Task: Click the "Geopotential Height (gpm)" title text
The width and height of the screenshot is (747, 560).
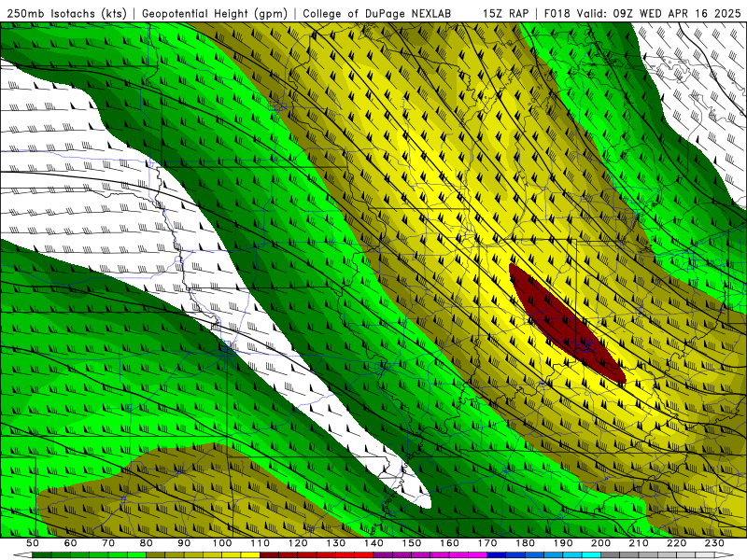Action: click(x=215, y=13)
